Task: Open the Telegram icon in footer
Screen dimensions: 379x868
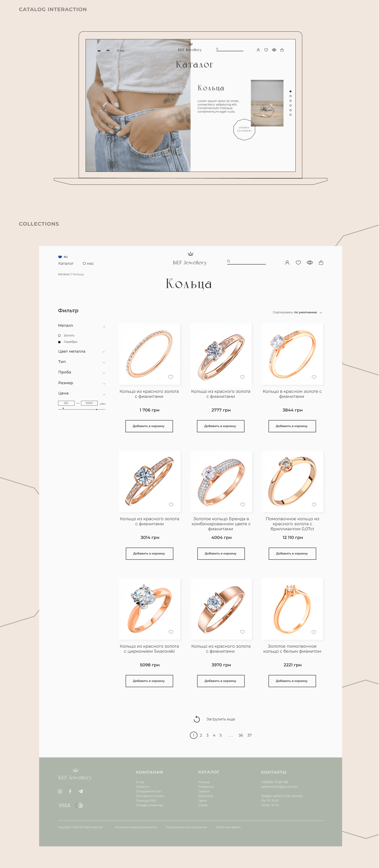Action: click(x=81, y=791)
